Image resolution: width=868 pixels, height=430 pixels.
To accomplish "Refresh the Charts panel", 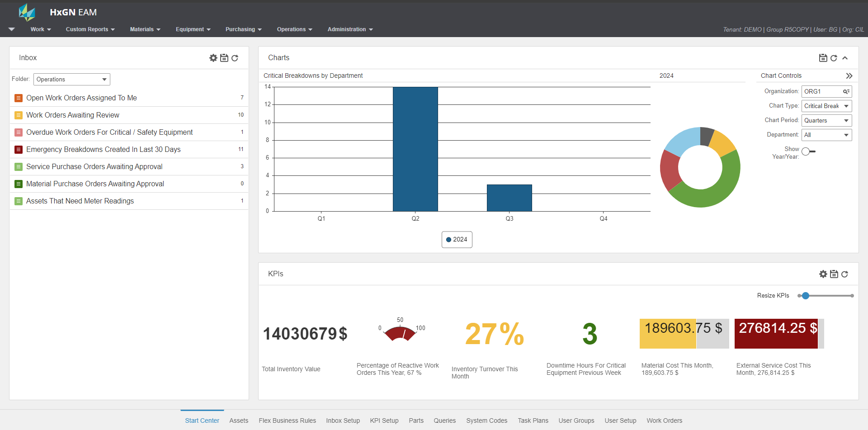I will (834, 58).
